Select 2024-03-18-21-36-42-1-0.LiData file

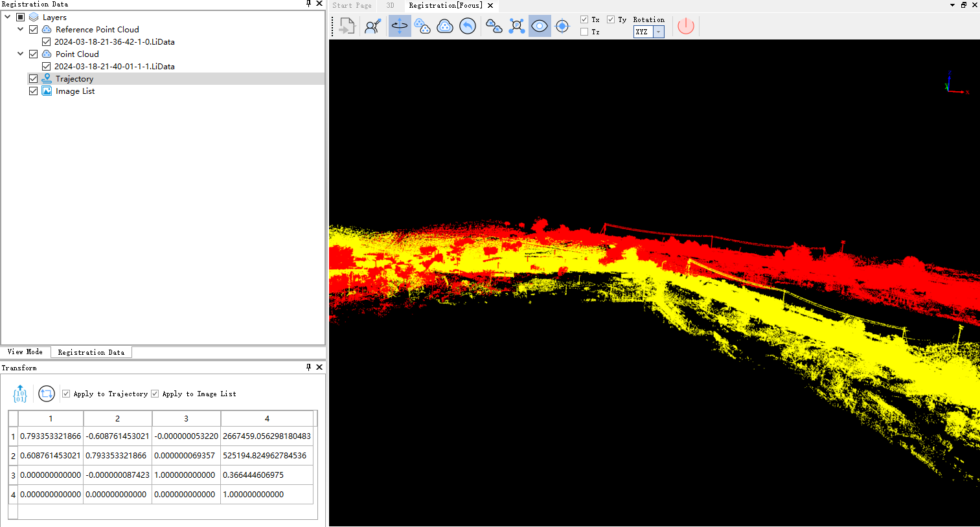(x=115, y=41)
